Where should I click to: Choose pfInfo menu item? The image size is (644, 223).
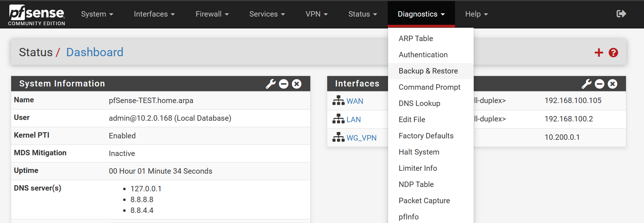[x=431, y=217]
